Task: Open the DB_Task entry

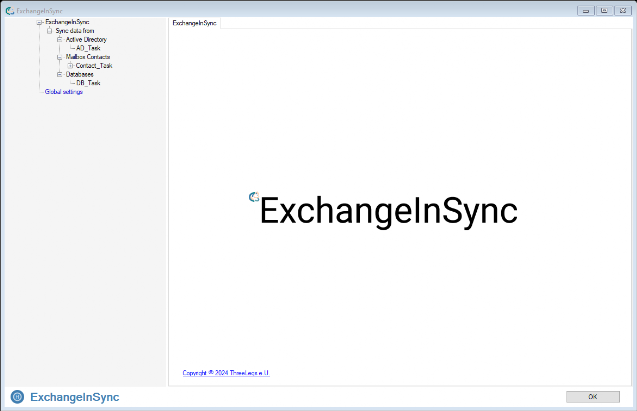Action: pyautogui.click(x=88, y=83)
